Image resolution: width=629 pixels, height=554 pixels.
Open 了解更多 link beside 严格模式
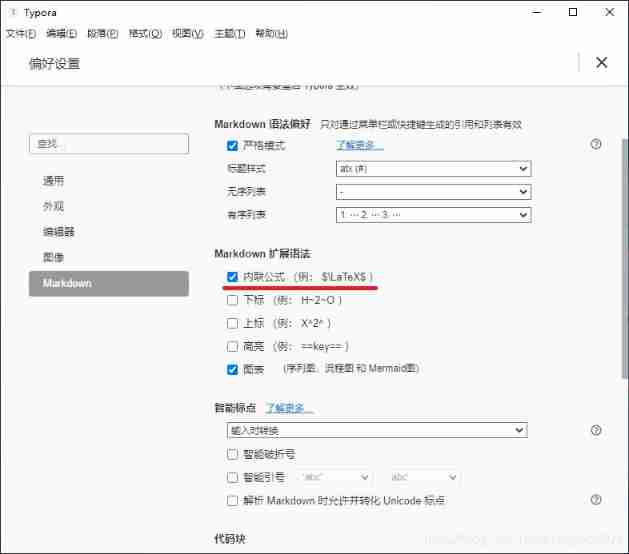pyautogui.click(x=359, y=145)
